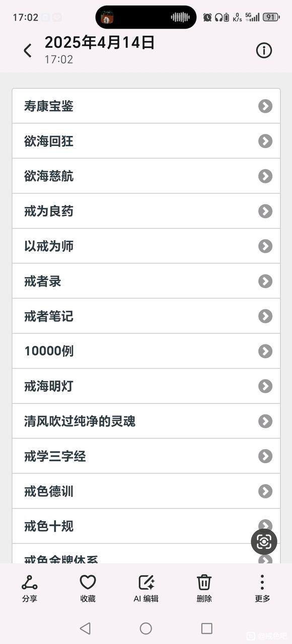Image resolution: width=292 pixels, height=644 pixels.
Task: Expand the 戒为良药 entry chevron
Action: pos(265,211)
